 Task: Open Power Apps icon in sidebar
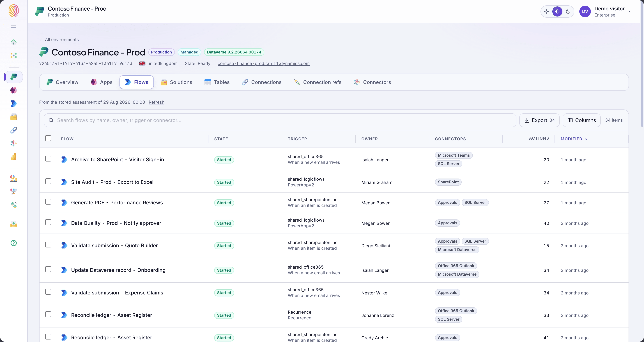pos(13,90)
